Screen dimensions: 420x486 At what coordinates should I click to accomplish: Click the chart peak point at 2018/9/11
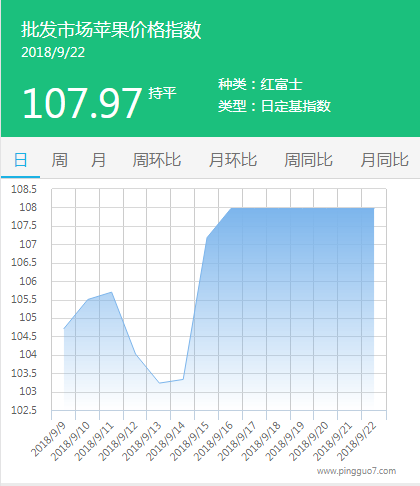click(x=112, y=292)
